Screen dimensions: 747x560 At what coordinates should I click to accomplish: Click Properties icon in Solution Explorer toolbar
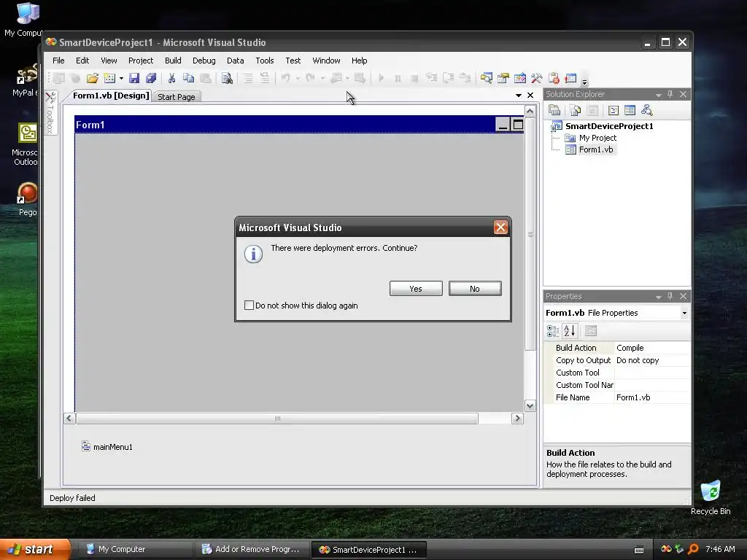pos(554,111)
